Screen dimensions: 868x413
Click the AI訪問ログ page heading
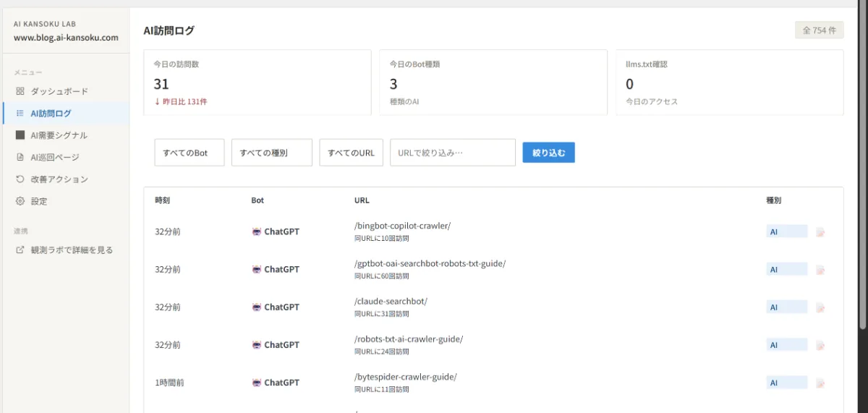pyautogui.click(x=169, y=30)
